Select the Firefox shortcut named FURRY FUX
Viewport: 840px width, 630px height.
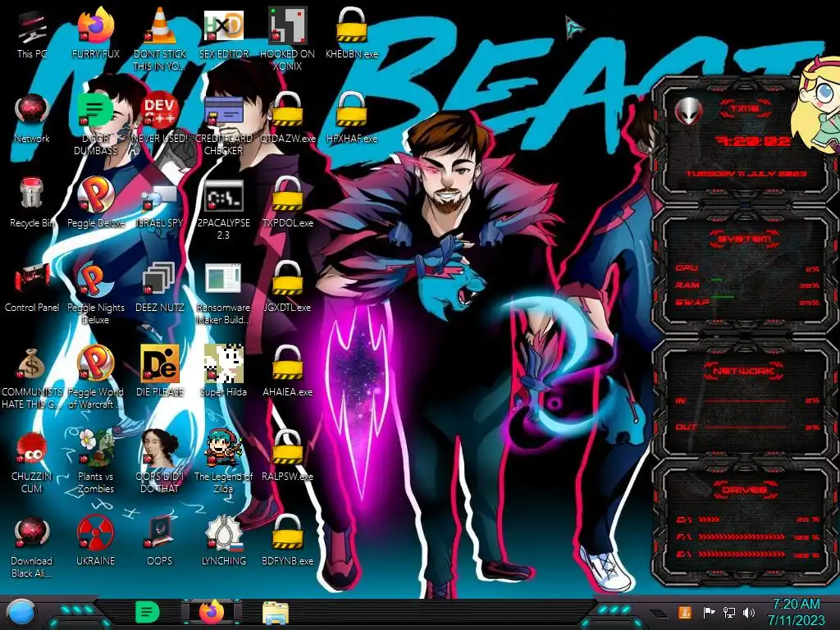(95, 33)
